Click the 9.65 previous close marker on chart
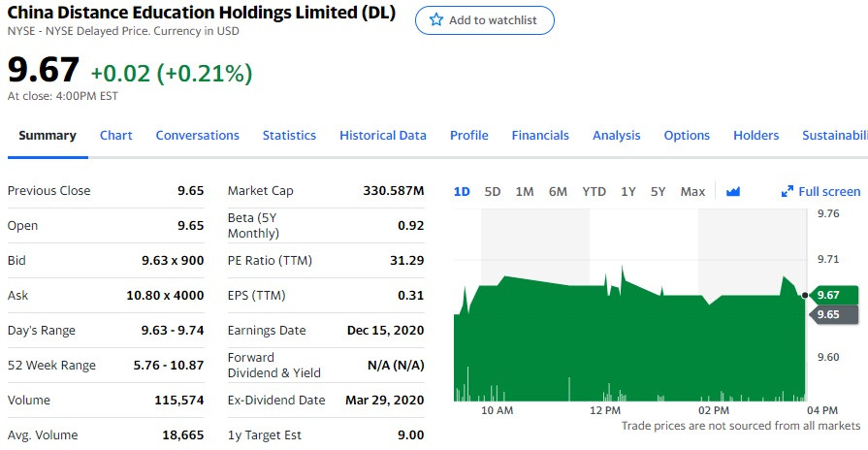 (834, 314)
